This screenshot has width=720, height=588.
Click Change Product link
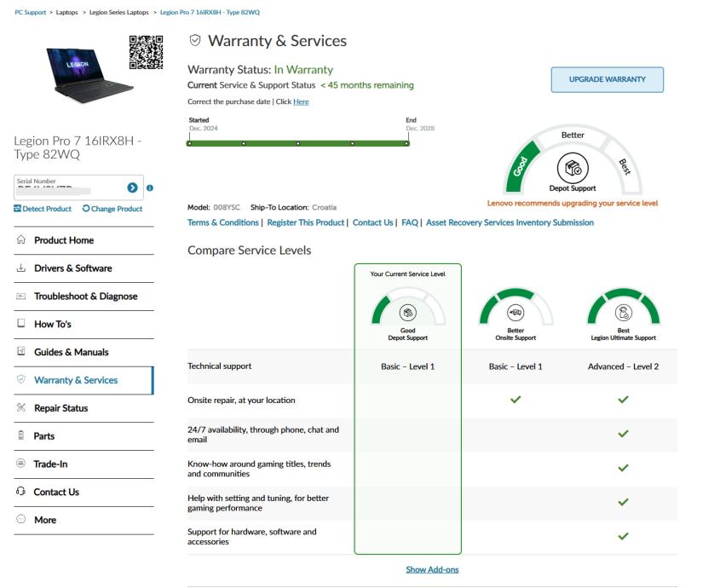tap(112, 209)
